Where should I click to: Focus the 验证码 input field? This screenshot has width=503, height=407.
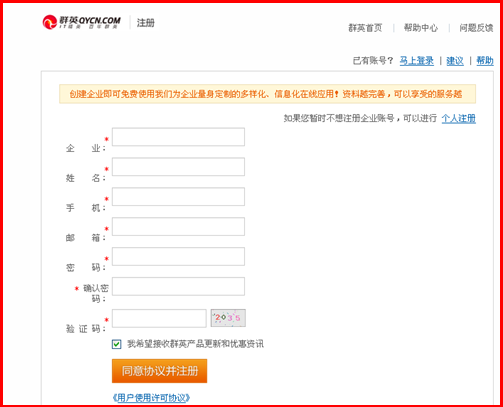click(159, 318)
